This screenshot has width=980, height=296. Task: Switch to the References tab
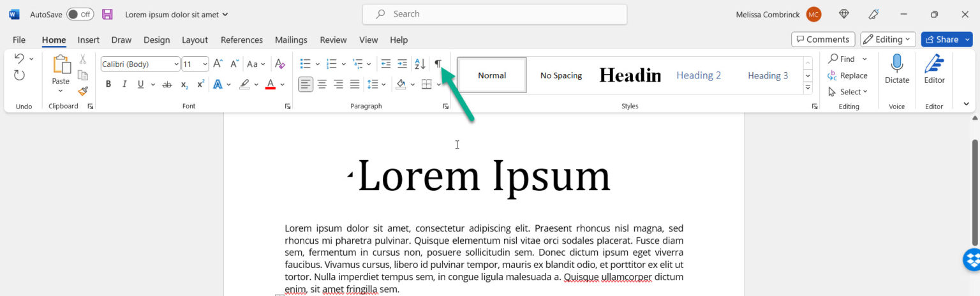(242, 40)
